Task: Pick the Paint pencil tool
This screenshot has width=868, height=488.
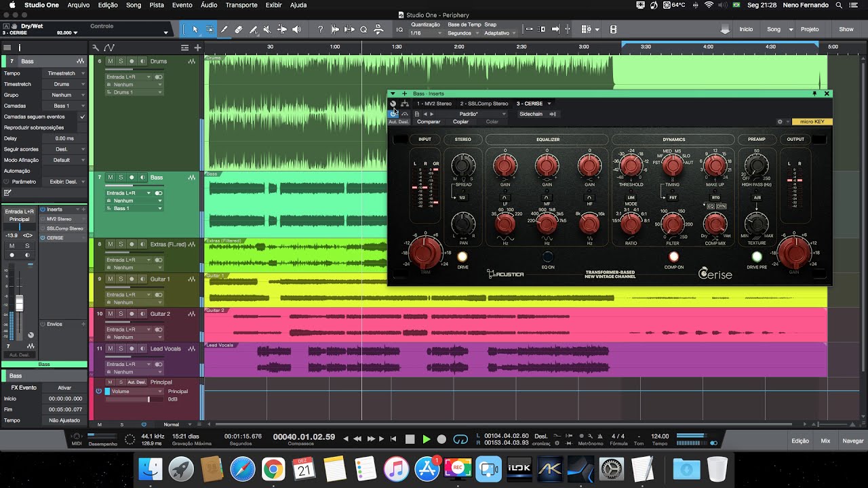Action: pyautogui.click(x=224, y=30)
